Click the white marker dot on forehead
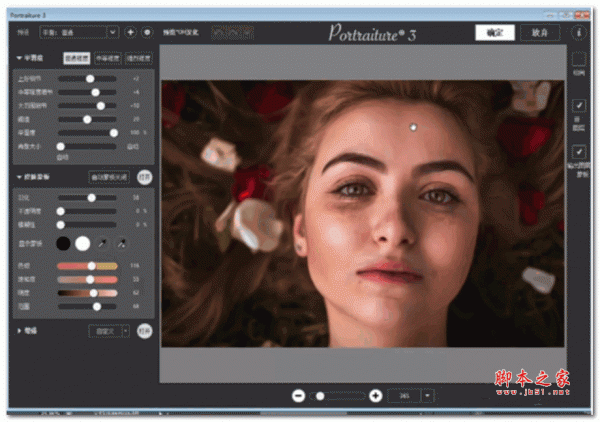The image size is (600, 422). pyautogui.click(x=412, y=127)
